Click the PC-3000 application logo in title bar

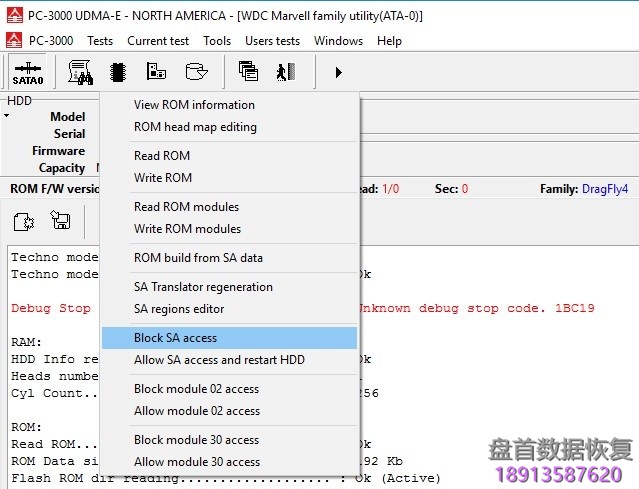click(x=15, y=15)
